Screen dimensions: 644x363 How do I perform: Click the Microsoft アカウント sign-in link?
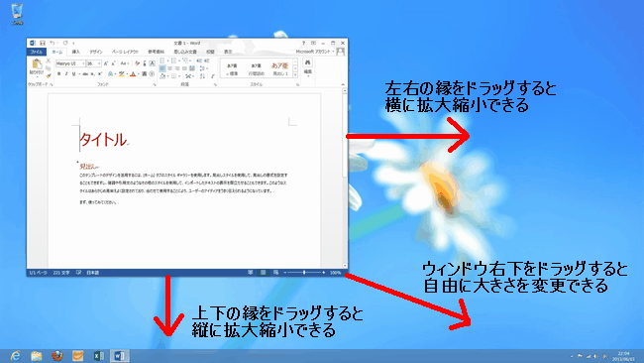[315, 52]
